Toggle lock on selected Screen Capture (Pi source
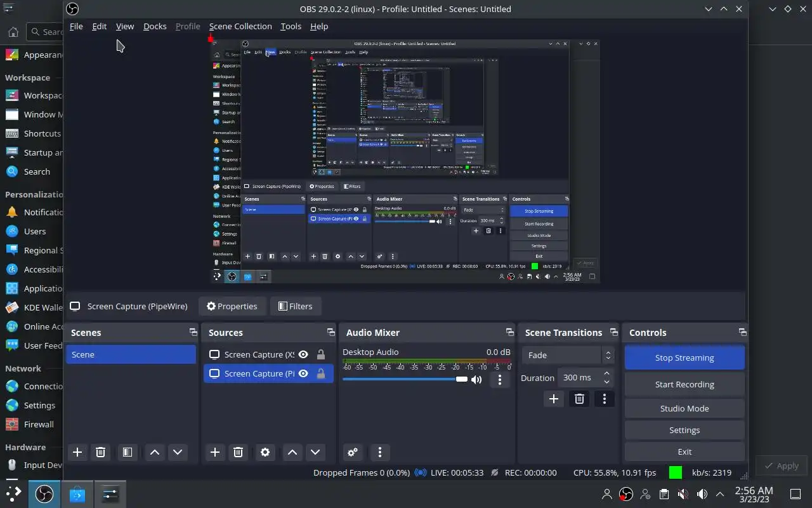 pyautogui.click(x=321, y=373)
